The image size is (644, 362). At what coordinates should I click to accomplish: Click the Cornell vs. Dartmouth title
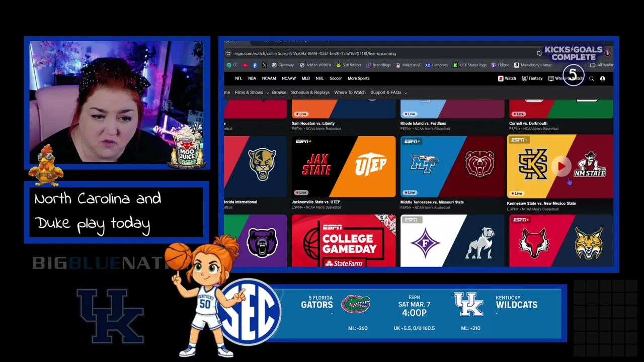click(528, 123)
